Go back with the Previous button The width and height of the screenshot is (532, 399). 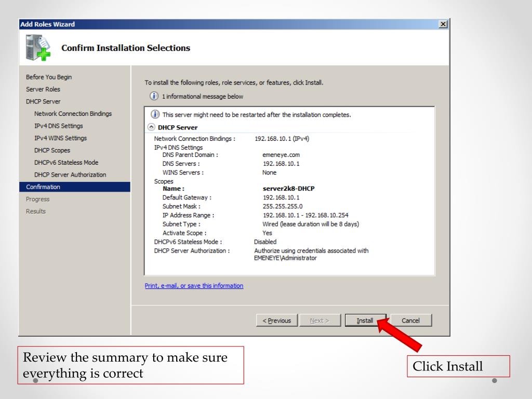(277, 320)
